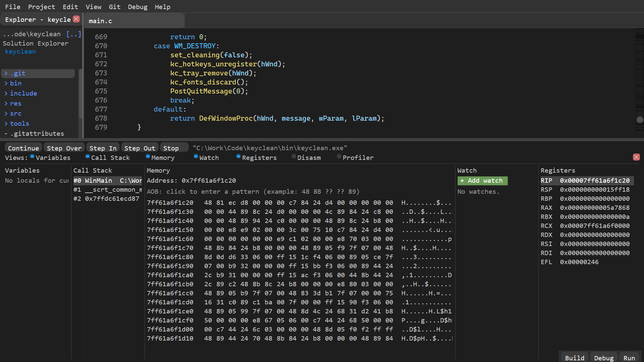Enable the Profiler view

339,157
